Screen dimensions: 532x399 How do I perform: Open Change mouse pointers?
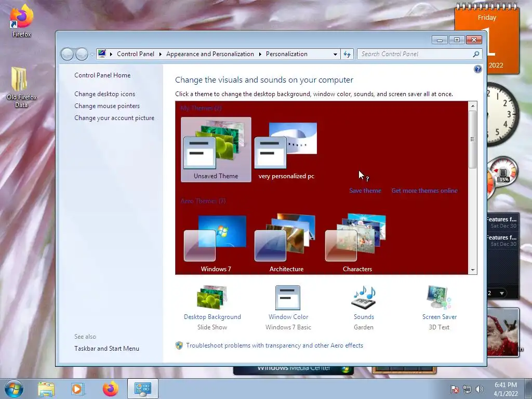pos(107,106)
